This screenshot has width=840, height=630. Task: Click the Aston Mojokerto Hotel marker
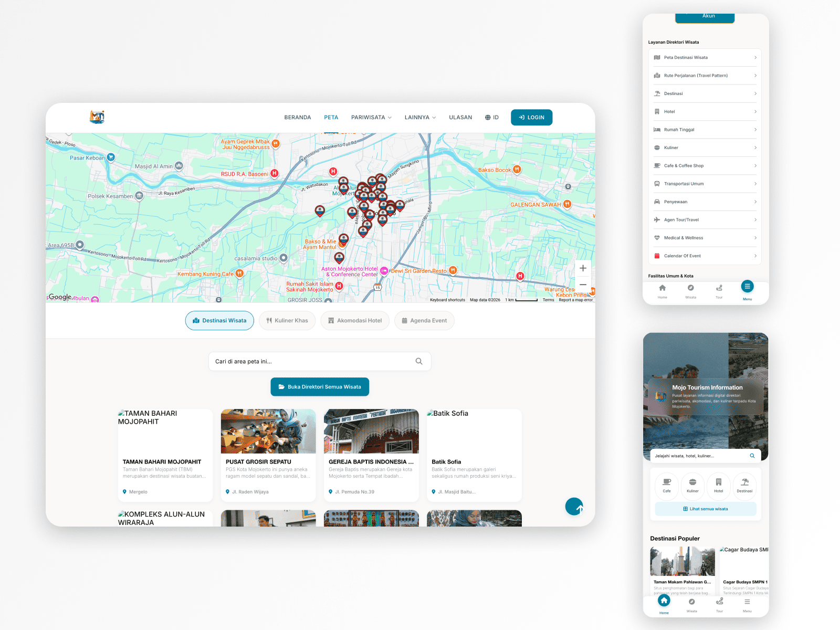(384, 271)
